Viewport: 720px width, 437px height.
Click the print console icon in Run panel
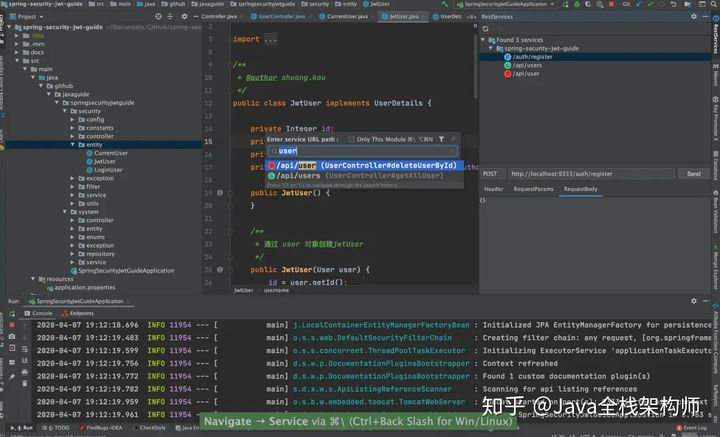(24, 372)
